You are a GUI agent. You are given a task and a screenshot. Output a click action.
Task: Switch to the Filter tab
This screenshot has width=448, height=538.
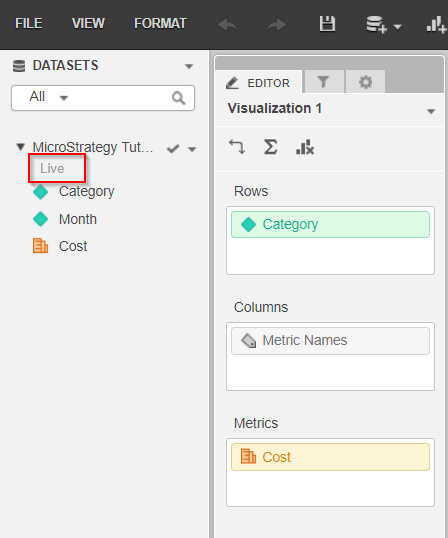[x=323, y=82]
